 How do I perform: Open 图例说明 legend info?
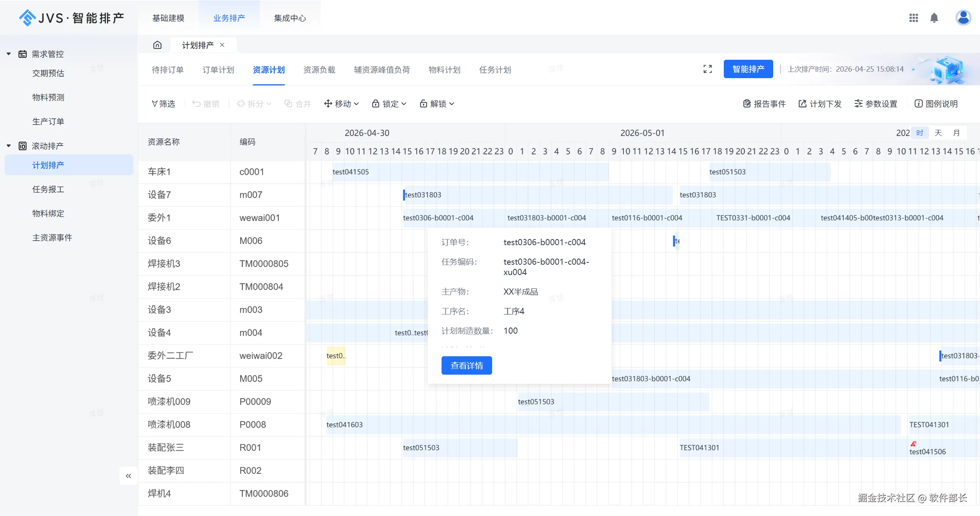coord(936,104)
